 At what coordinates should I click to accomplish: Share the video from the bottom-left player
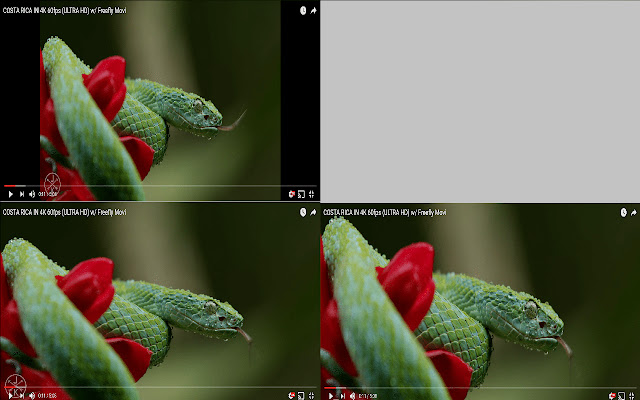click(313, 212)
